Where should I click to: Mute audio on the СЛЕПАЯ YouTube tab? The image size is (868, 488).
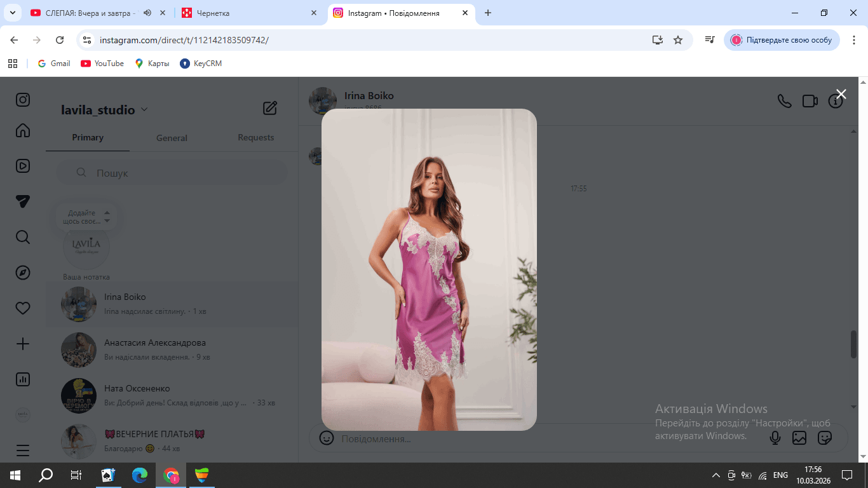[x=147, y=13]
